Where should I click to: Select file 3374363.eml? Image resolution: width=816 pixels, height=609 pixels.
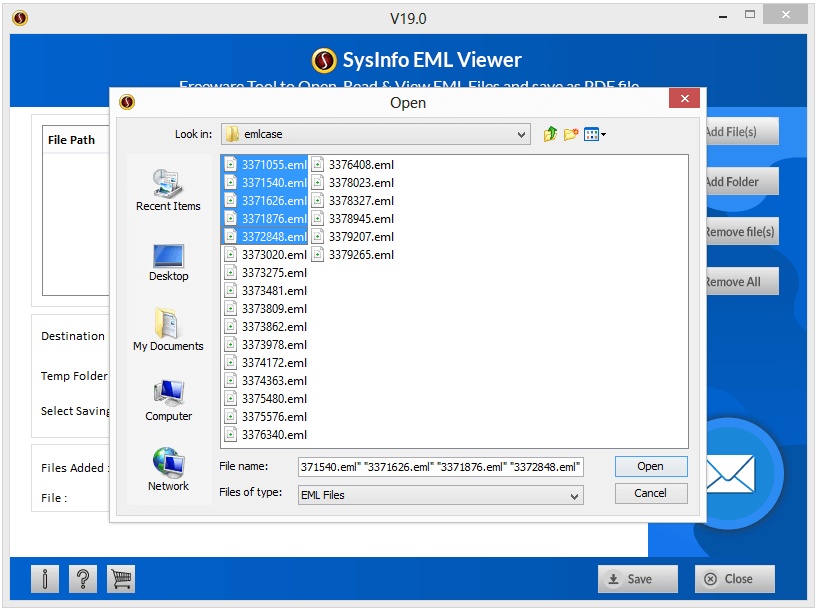(265, 381)
